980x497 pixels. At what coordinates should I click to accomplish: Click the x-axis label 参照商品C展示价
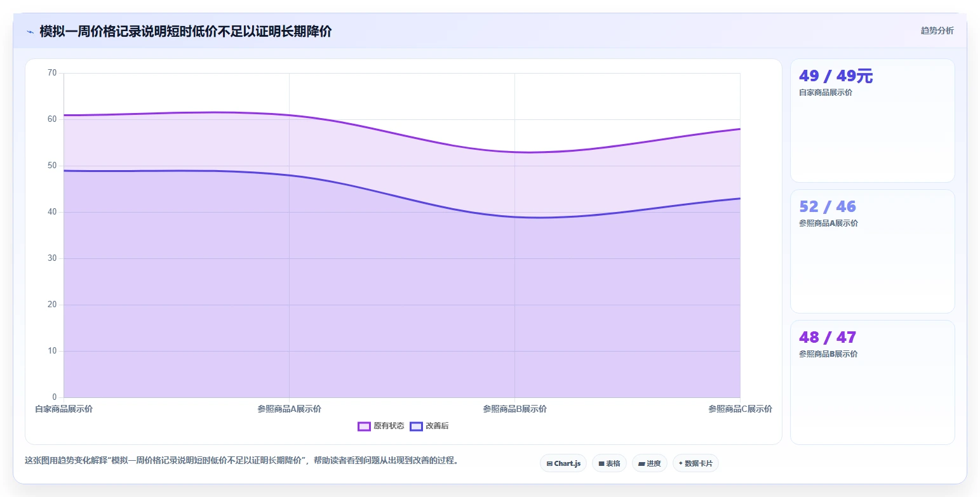[740, 409]
